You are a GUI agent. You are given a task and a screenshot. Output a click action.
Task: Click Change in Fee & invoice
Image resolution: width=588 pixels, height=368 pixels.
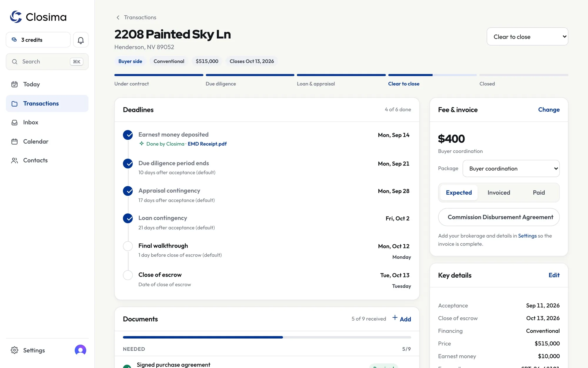click(549, 110)
